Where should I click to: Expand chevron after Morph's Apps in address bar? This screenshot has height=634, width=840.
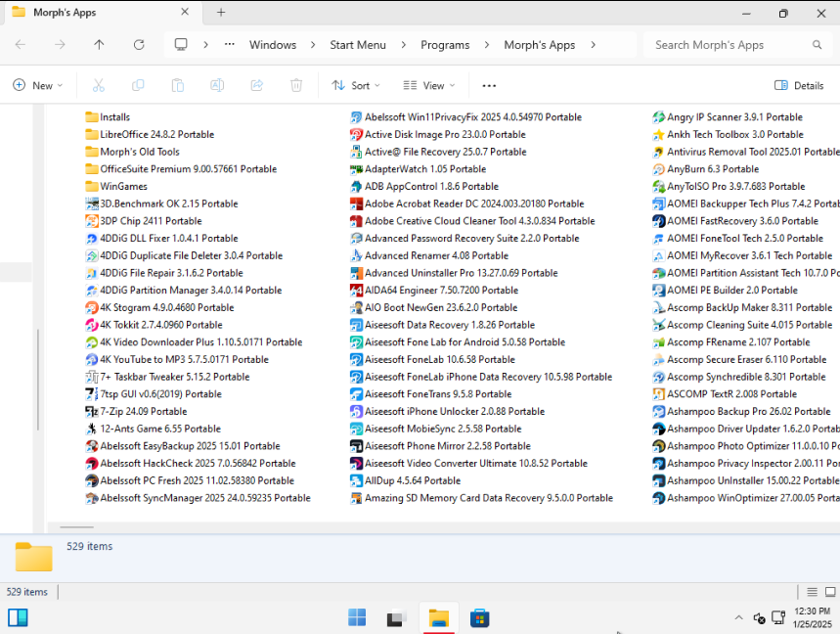593,44
